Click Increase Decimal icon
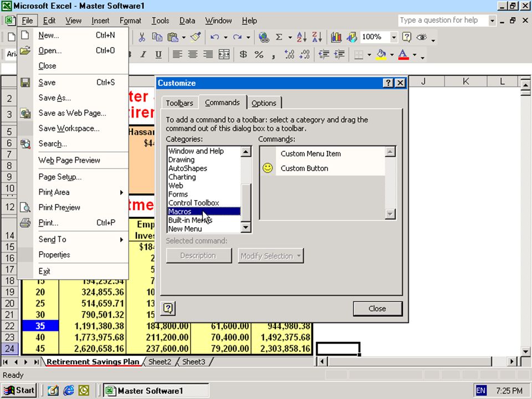Image resolution: width=532 pixels, height=399 pixels. pos(289,54)
